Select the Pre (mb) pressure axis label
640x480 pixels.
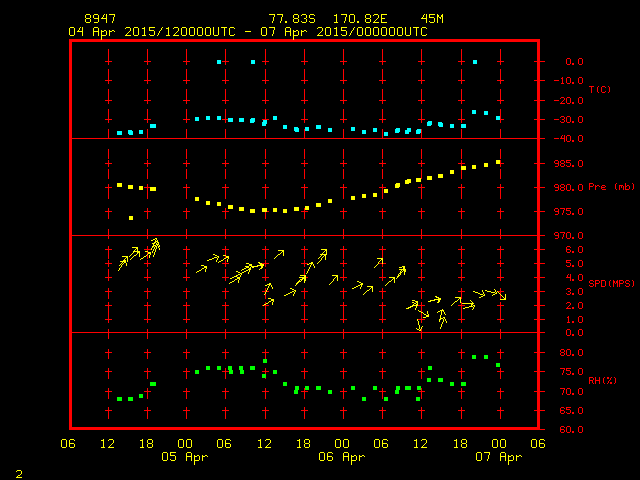[611, 187]
